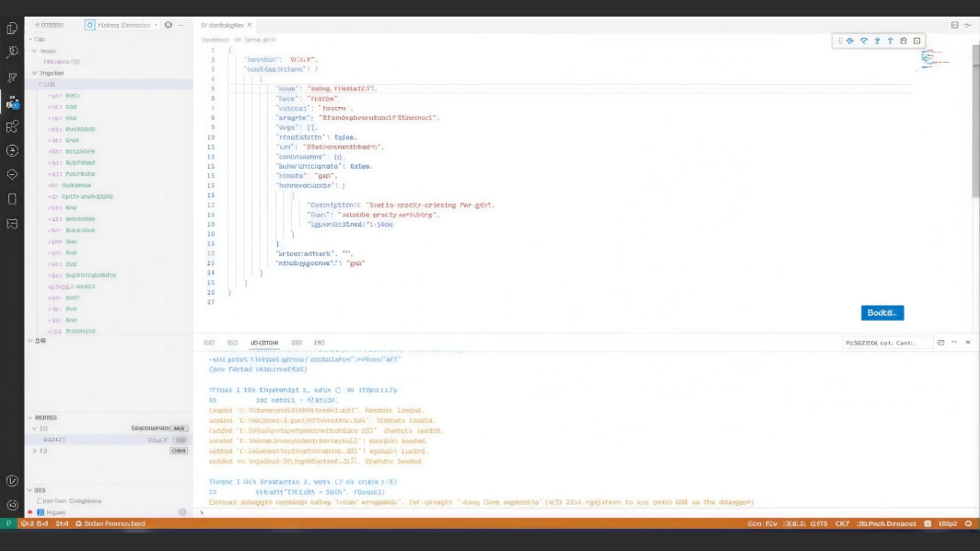Click the debug toolbar Step Into icon

pos(877,41)
